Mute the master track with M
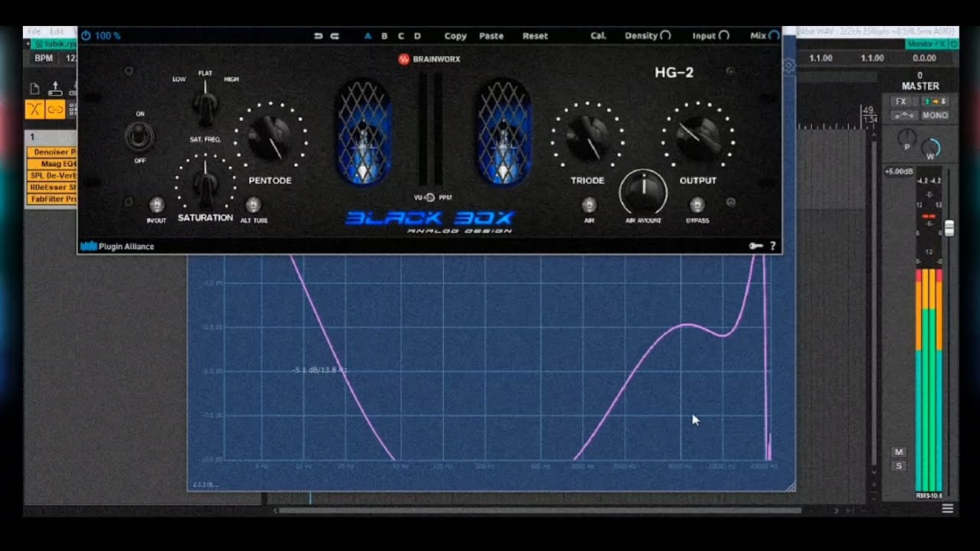Image resolution: width=980 pixels, height=551 pixels. tap(899, 452)
